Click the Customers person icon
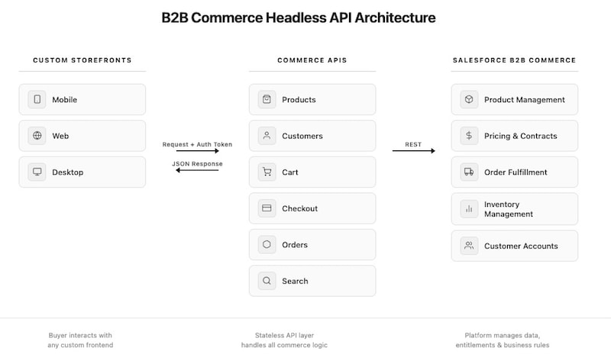The height and width of the screenshot is (364, 611). [x=267, y=136]
